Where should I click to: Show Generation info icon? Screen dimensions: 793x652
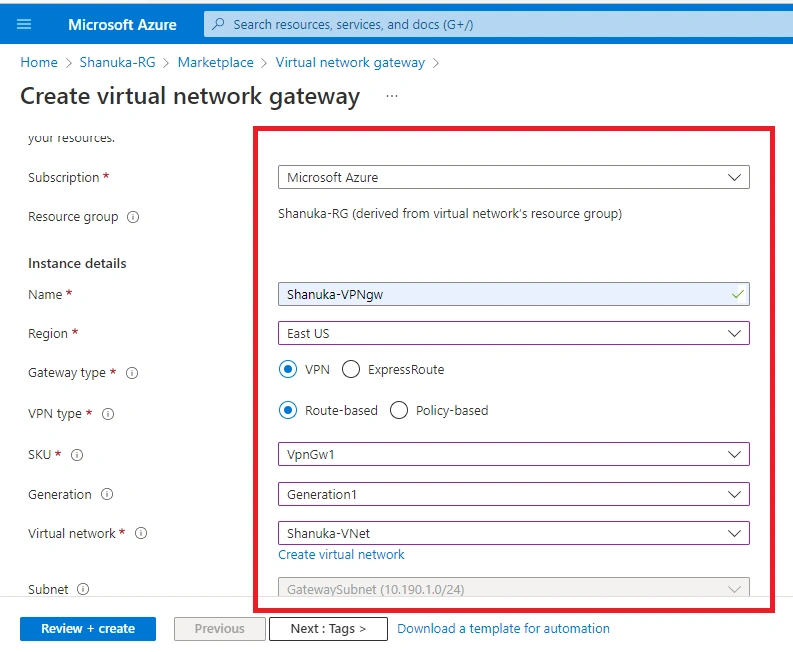tap(107, 494)
